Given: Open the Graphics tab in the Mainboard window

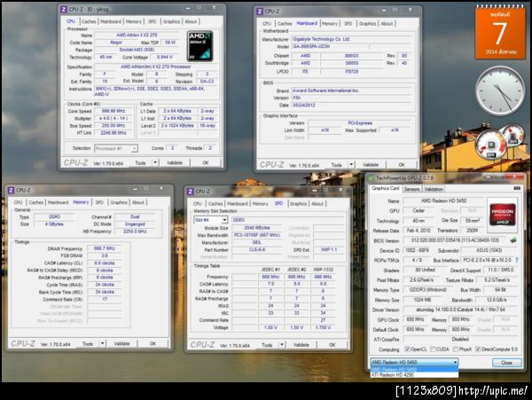Looking at the screenshot, I should 367,24.
